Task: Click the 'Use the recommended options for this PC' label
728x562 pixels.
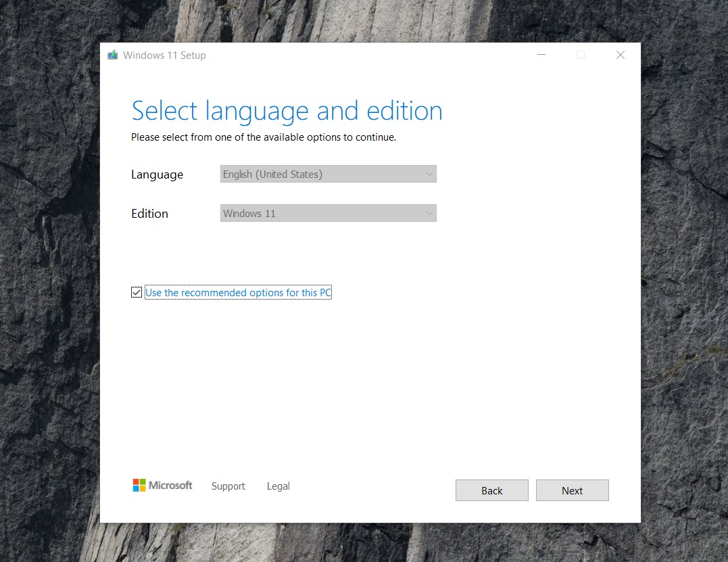Action: pyautogui.click(x=238, y=292)
